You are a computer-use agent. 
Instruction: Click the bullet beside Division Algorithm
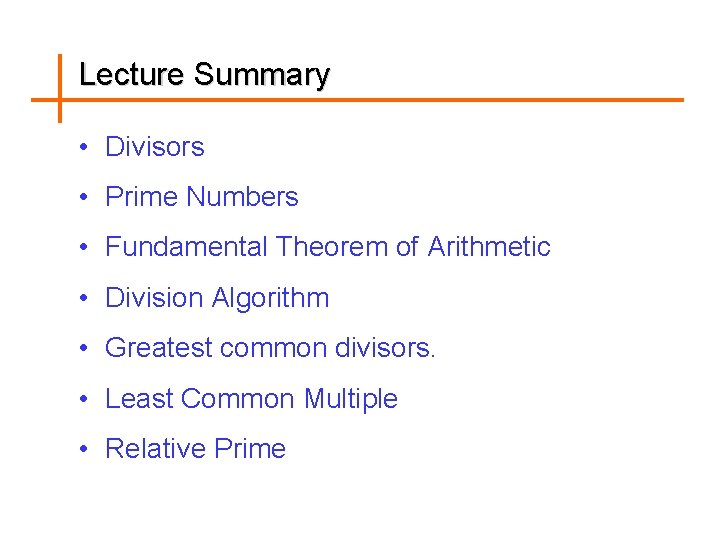click(84, 298)
